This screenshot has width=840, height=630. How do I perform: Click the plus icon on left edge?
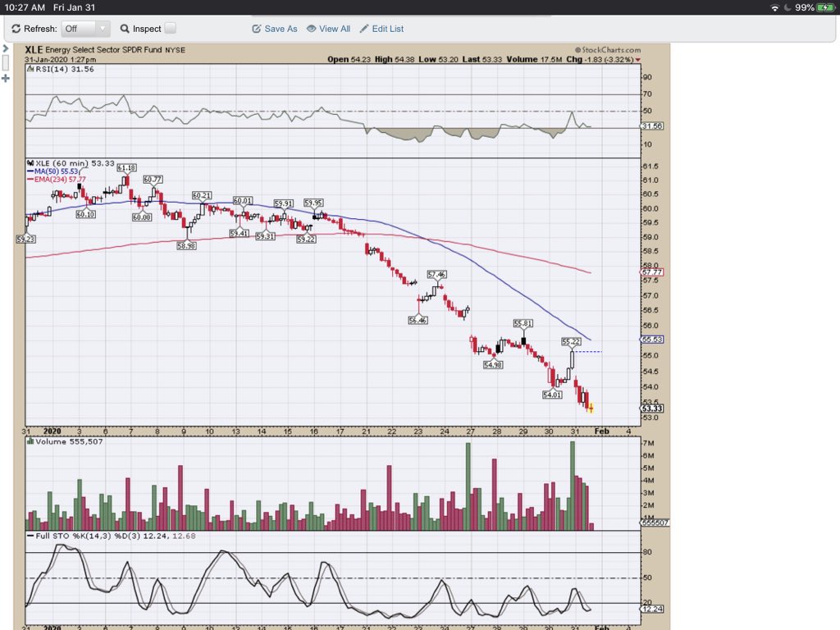tap(6, 79)
